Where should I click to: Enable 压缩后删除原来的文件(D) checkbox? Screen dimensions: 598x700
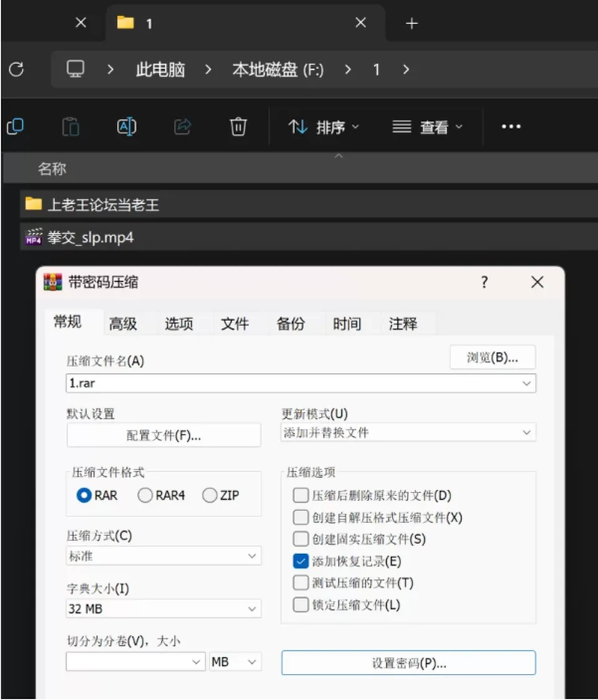(x=301, y=495)
